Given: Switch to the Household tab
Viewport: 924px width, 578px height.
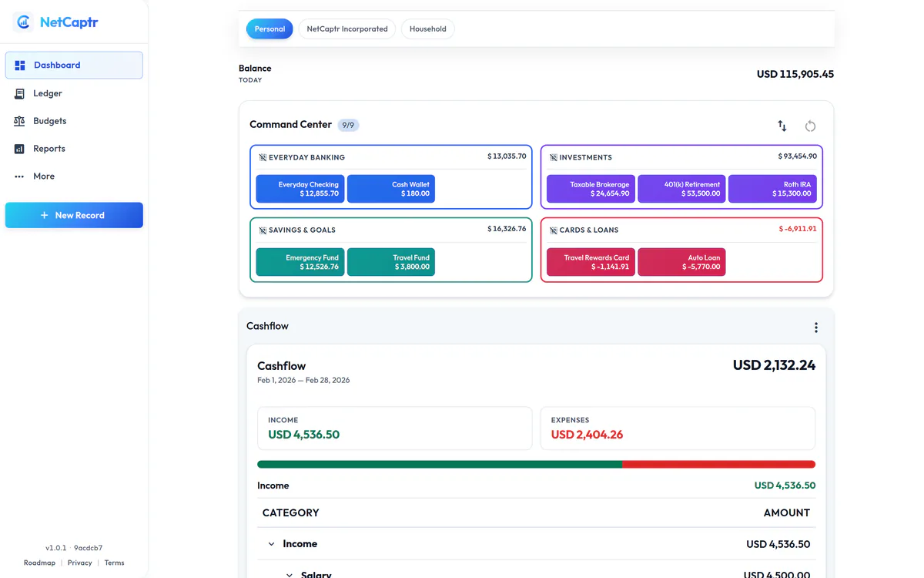Looking at the screenshot, I should (428, 29).
